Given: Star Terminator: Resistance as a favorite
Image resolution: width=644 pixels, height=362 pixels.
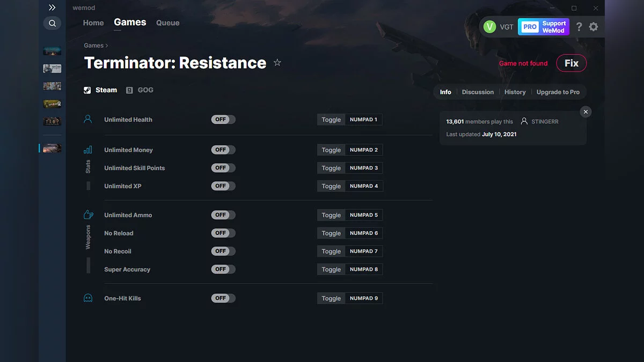Looking at the screenshot, I should [277, 62].
